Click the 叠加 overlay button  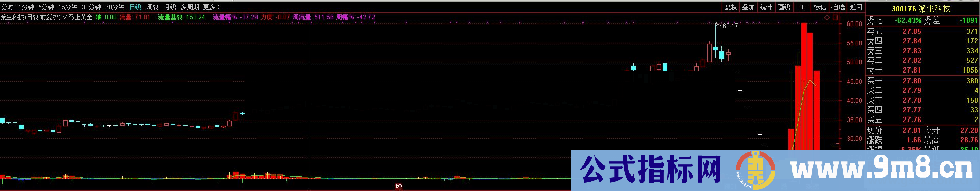749,7
